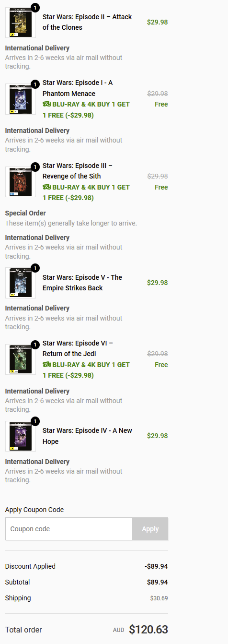Select the Revenge of the Sith cover image
Screen dimensions: 228x644
[x=21, y=182]
